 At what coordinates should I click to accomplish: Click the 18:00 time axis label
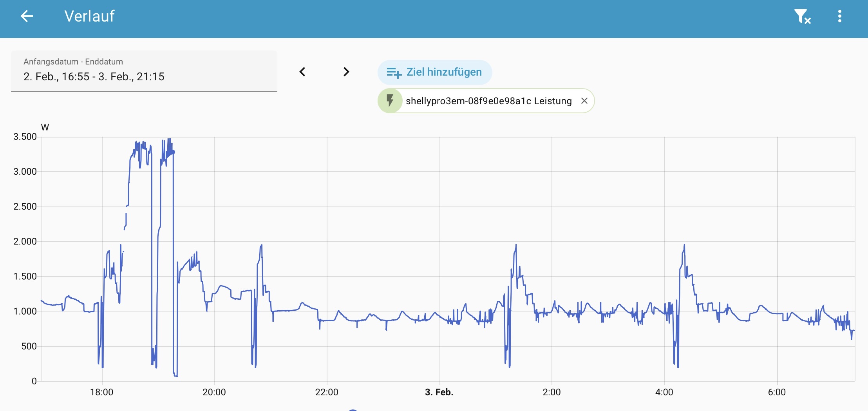(x=101, y=392)
